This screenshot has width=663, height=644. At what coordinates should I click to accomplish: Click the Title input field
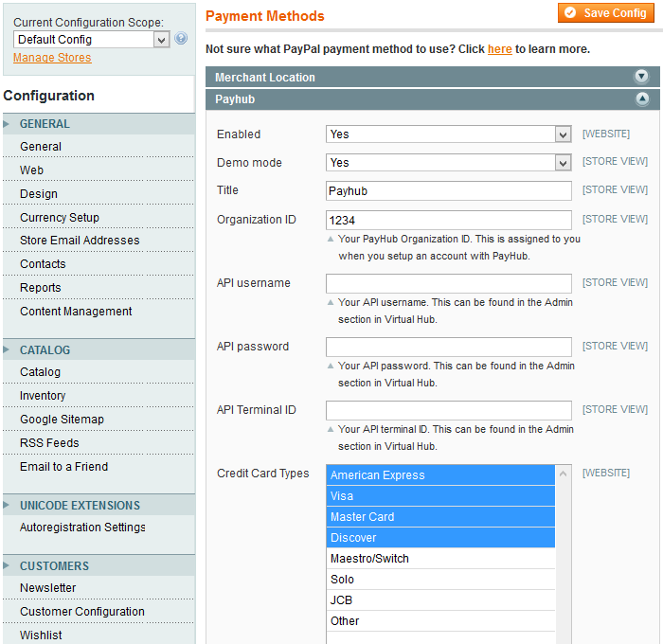point(449,190)
